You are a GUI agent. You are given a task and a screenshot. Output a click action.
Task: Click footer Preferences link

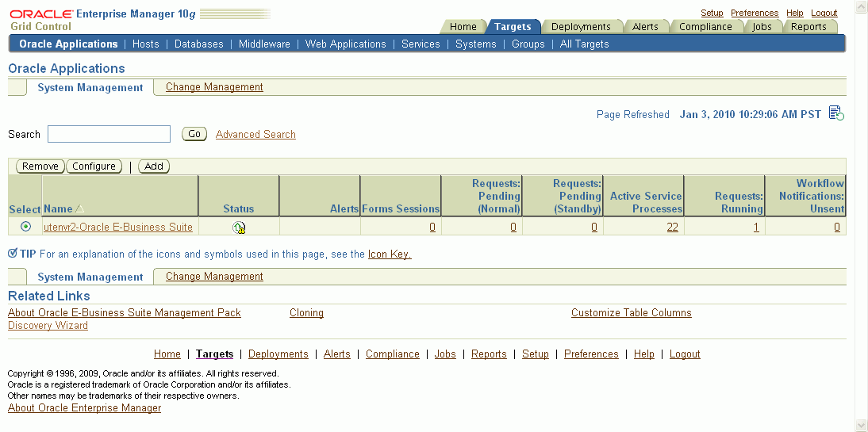[x=591, y=354]
